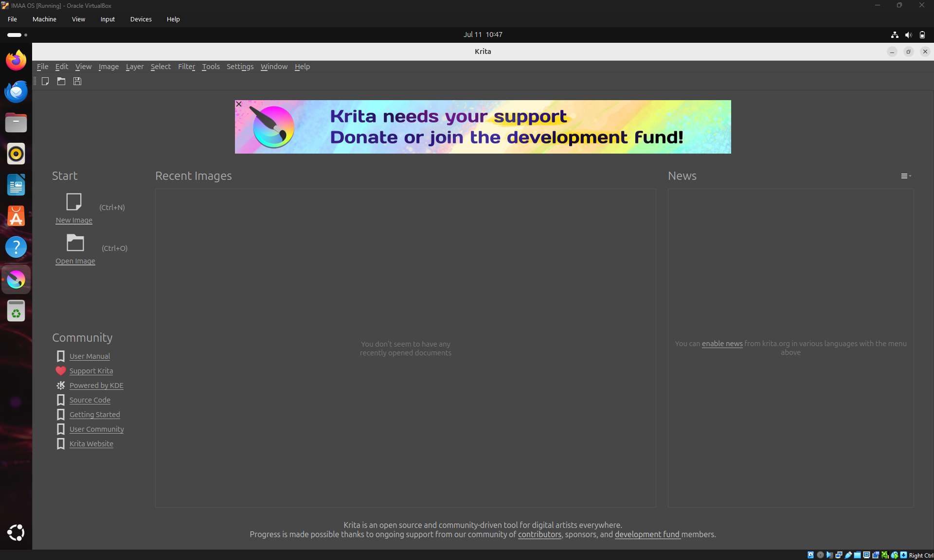Click the battery icon in the top bar
The width and height of the screenshot is (934, 560).
coord(922,35)
